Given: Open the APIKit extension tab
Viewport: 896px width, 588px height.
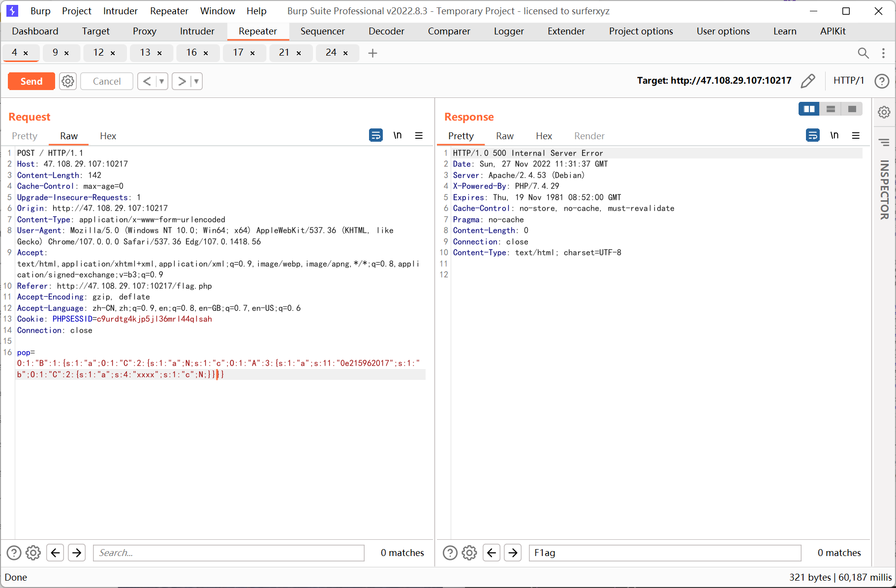Looking at the screenshot, I should click(x=833, y=31).
